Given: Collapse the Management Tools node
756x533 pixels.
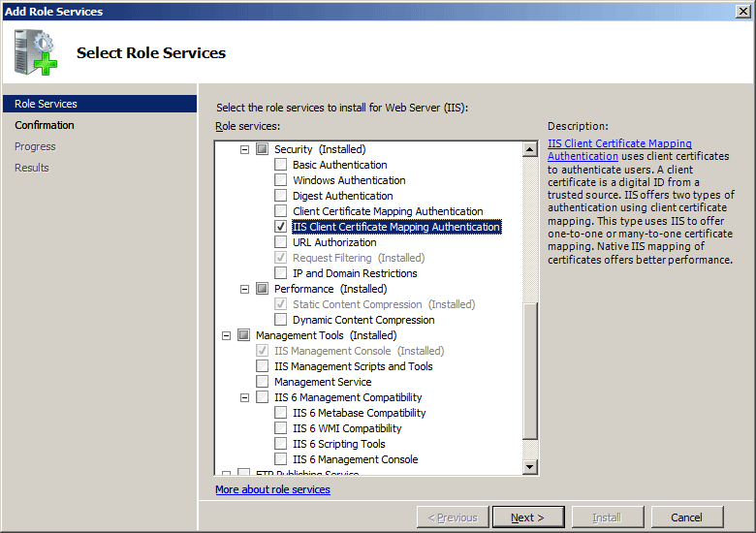Looking at the screenshot, I should (227, 335).
